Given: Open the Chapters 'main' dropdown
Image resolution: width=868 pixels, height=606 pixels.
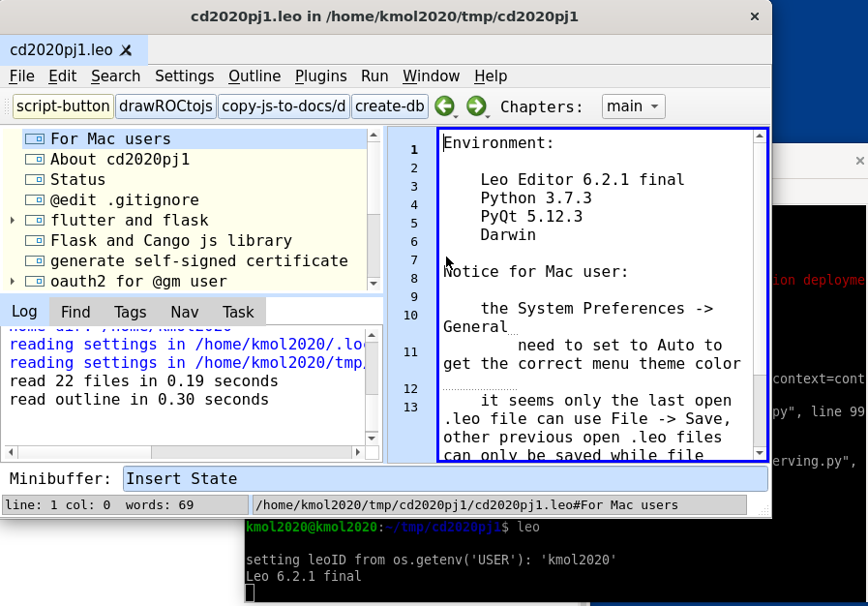Looking at the screenshot, I should [634, 106].
